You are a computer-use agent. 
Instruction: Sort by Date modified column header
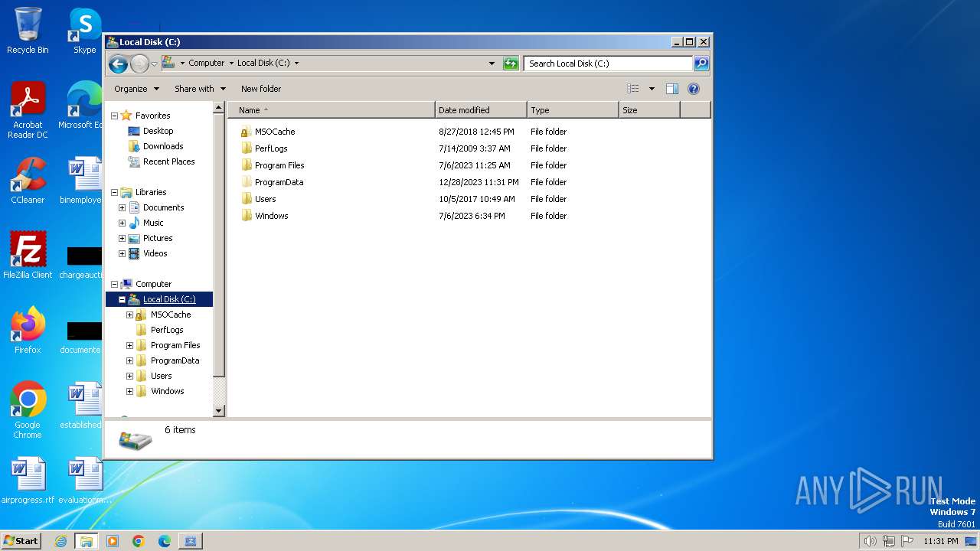click(481, 110)
